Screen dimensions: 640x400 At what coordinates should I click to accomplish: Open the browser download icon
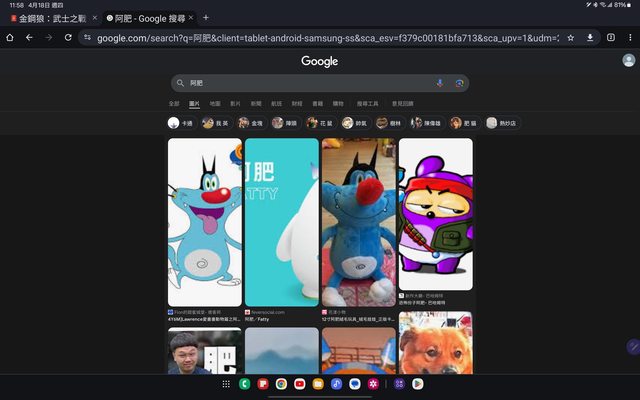coord(590,38)
